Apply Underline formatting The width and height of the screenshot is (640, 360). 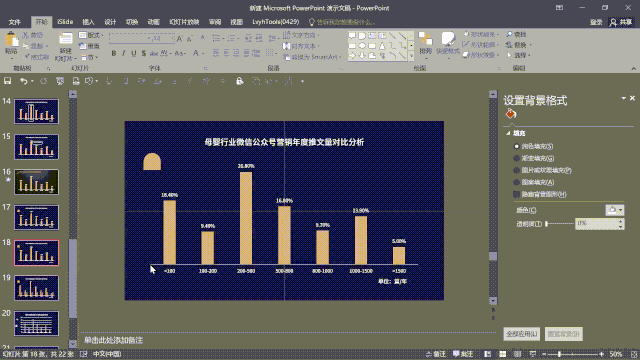(134, 53)
